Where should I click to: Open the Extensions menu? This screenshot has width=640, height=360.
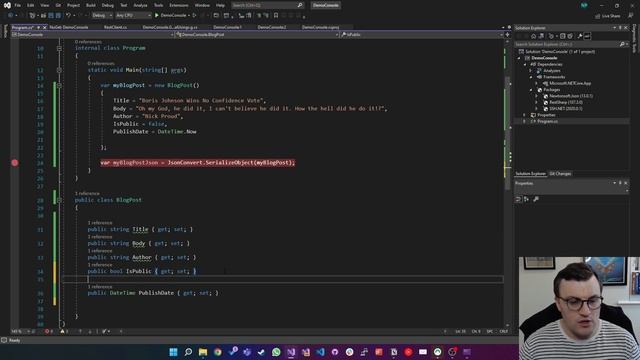coord(179,5)
